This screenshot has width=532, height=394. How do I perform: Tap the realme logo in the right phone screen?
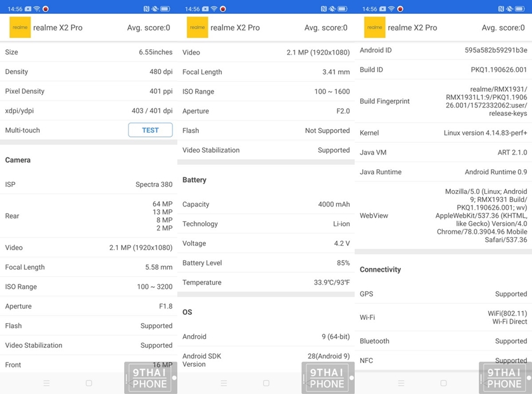(x=374, y=27)
